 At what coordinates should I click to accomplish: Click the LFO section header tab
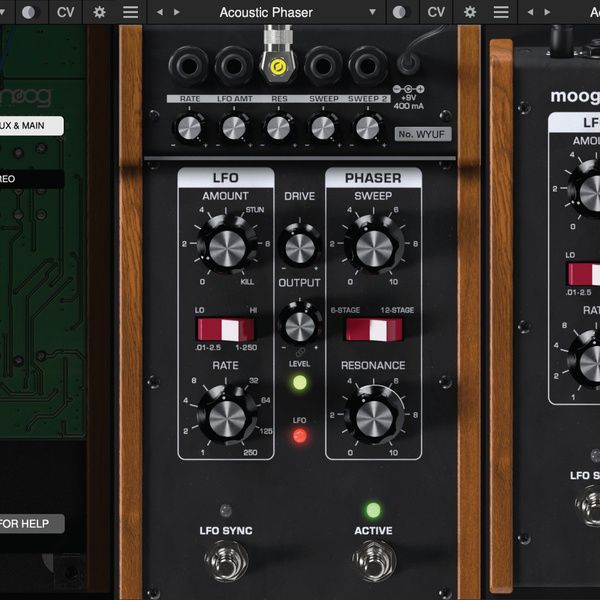(226, 178)
